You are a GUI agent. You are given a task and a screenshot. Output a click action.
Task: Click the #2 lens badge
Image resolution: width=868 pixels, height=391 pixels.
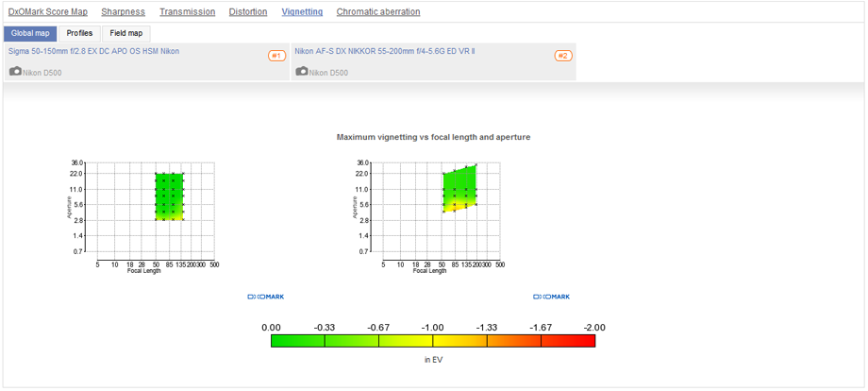[563, 56]
